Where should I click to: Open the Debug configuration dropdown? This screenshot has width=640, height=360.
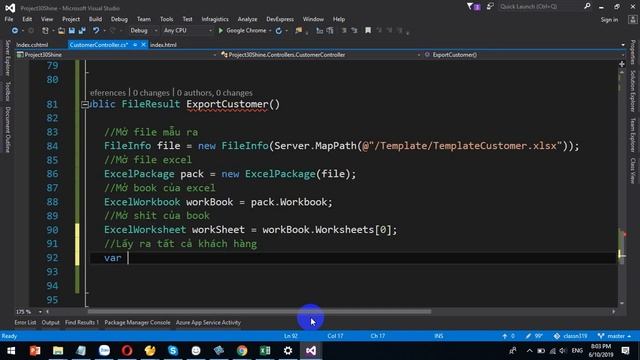point(143,31)
